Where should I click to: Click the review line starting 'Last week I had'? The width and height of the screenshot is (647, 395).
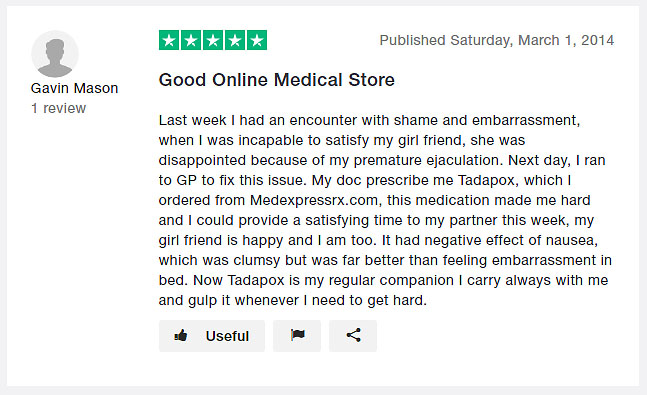(x=369, y=120)
